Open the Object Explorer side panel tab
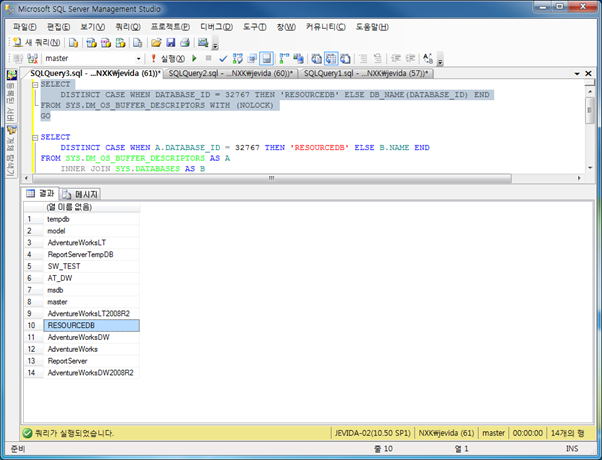The width and height of the screenshot is (602, 460). (12, 151)
